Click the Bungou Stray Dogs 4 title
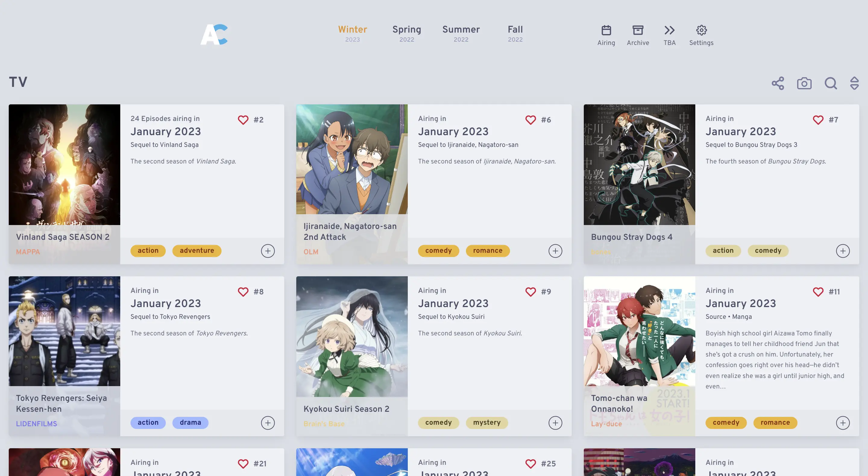The width and height of the screenshot is (868, 476). click(x=631, y=237)
